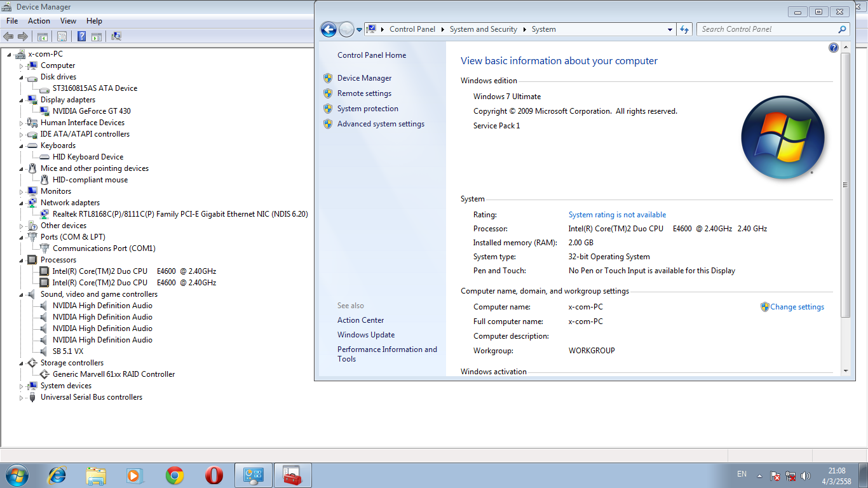Open the Windows Update link
Screen dimensions: 868x488
(x=366, y=335)
